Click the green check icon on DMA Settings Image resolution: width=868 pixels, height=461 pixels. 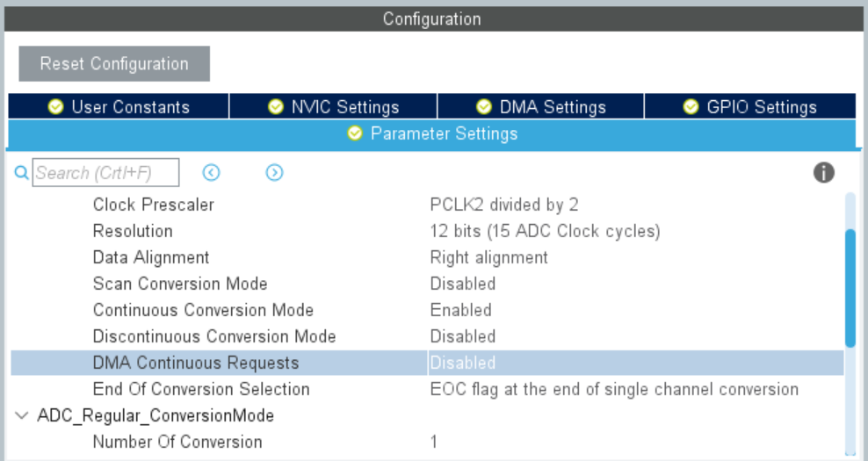point(483,106)
